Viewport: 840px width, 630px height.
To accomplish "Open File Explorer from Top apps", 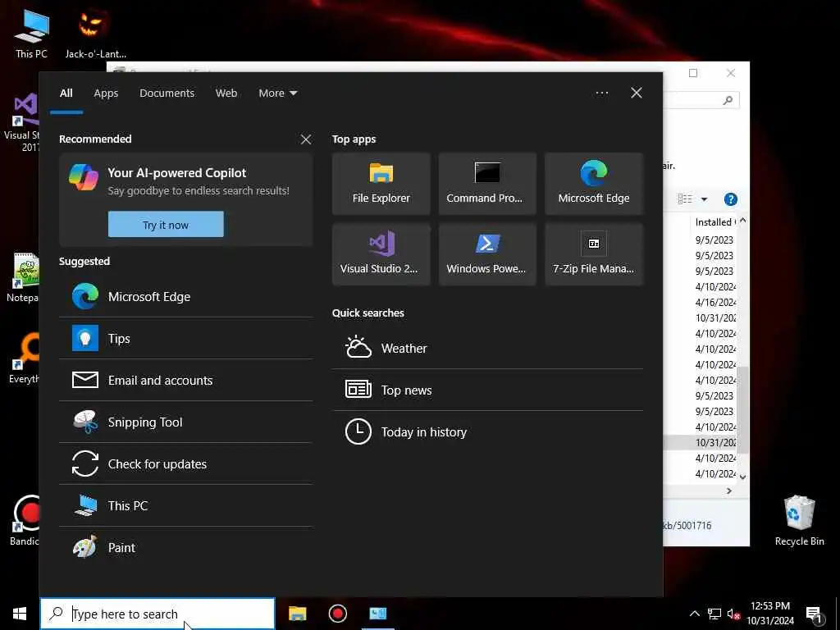I will tap(381, 184).
